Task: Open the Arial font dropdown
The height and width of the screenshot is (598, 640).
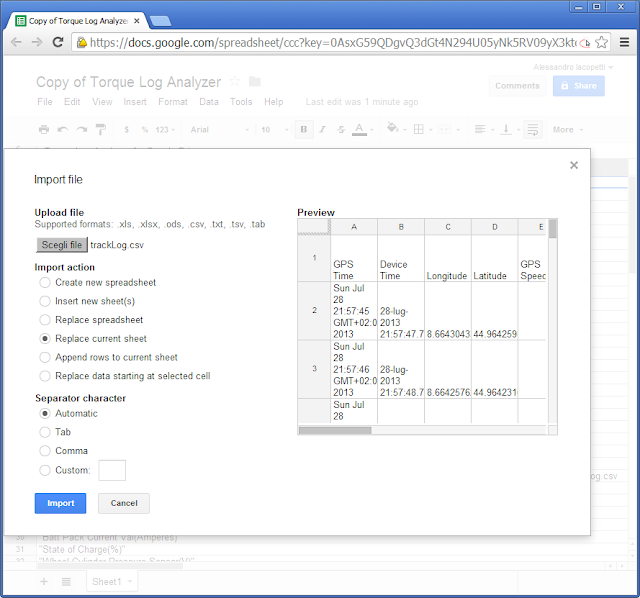Action: pos(220,130)
